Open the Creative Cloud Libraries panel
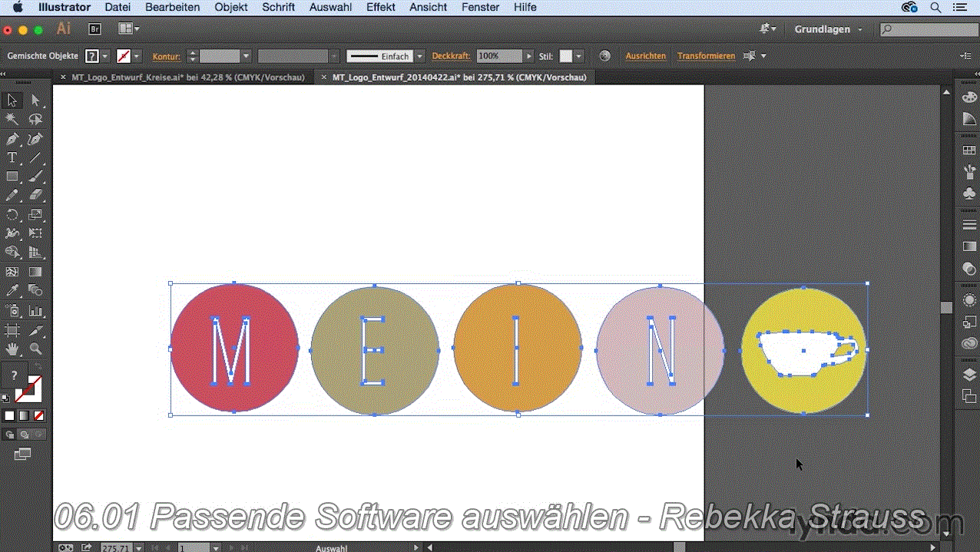 tap(969, 344)
